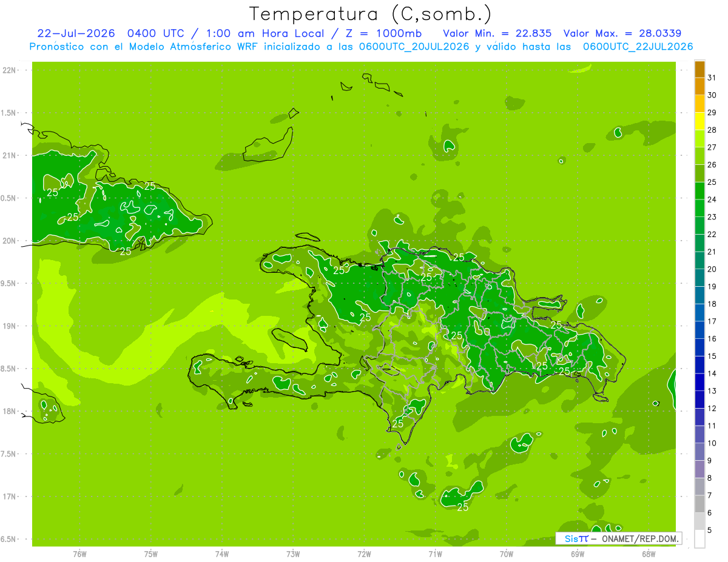This screenshot has height=562, width=728.
Task: Click the orange 31 degree color swatch
Action: [x=699, y=70]
